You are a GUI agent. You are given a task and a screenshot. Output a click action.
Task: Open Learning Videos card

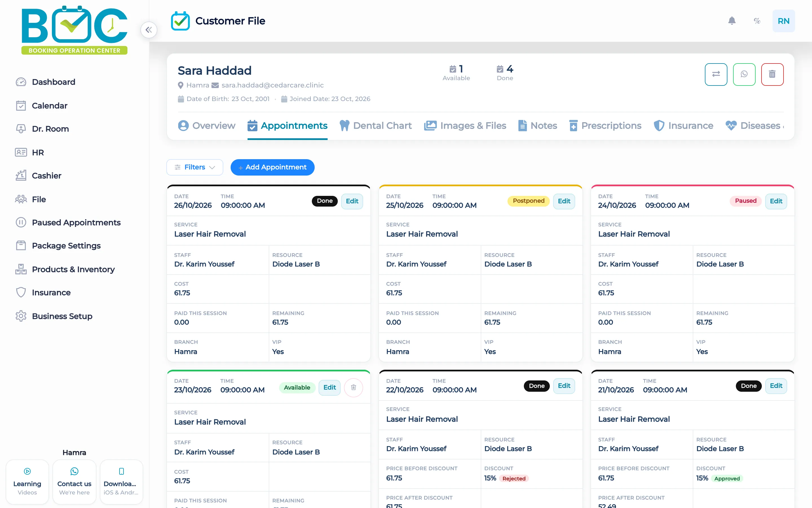pyautogui.click(x=27, y=482)
